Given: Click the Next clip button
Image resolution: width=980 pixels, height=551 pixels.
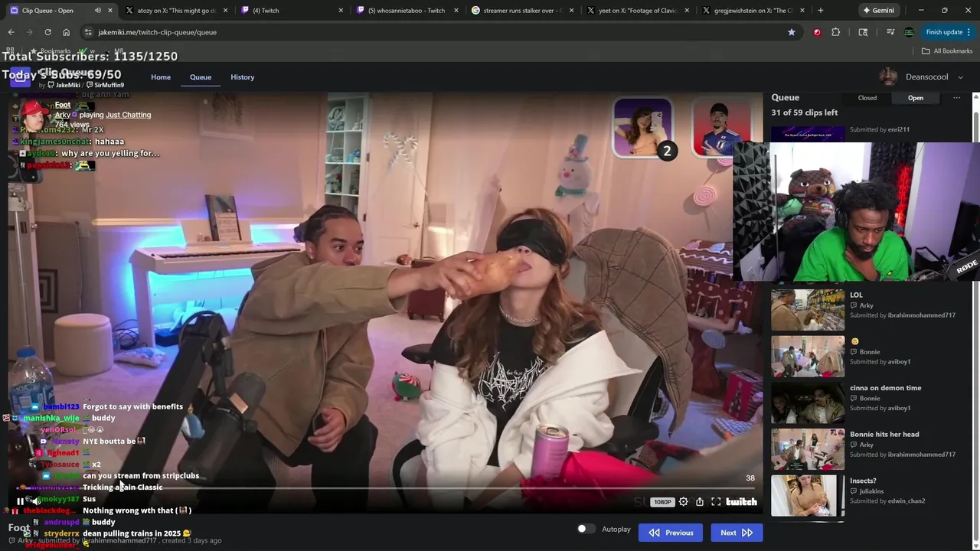Looking at the screenshot, I should pyautogui.click(x=737, y=533).
